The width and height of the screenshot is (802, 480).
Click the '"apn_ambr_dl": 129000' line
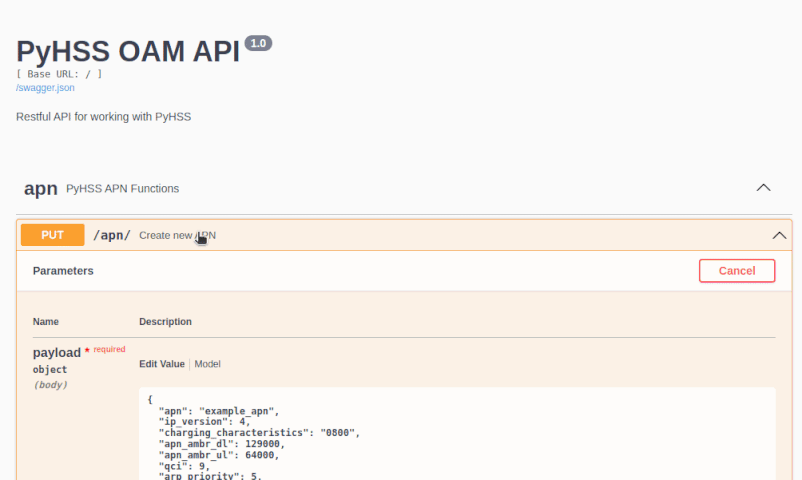point(221,444)
